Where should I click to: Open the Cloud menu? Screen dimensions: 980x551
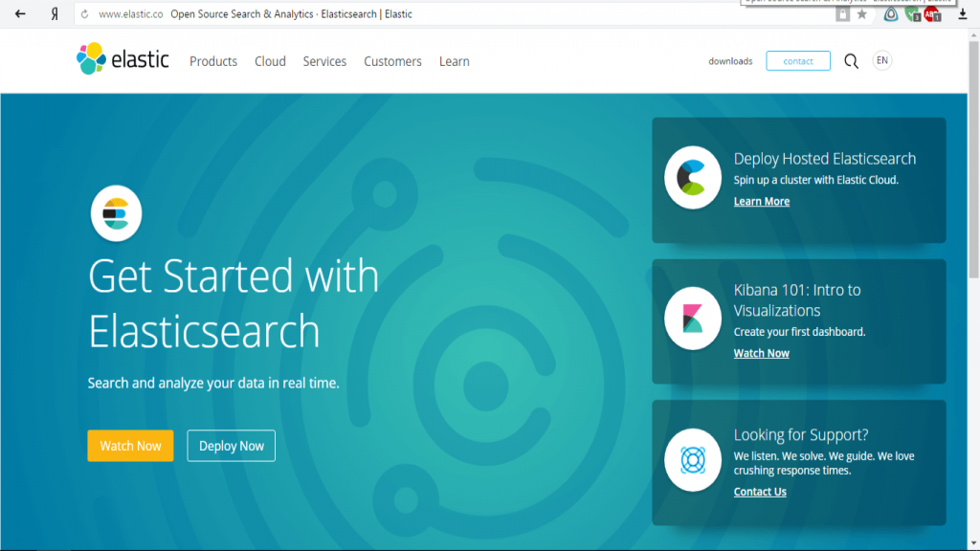point(270,61)
